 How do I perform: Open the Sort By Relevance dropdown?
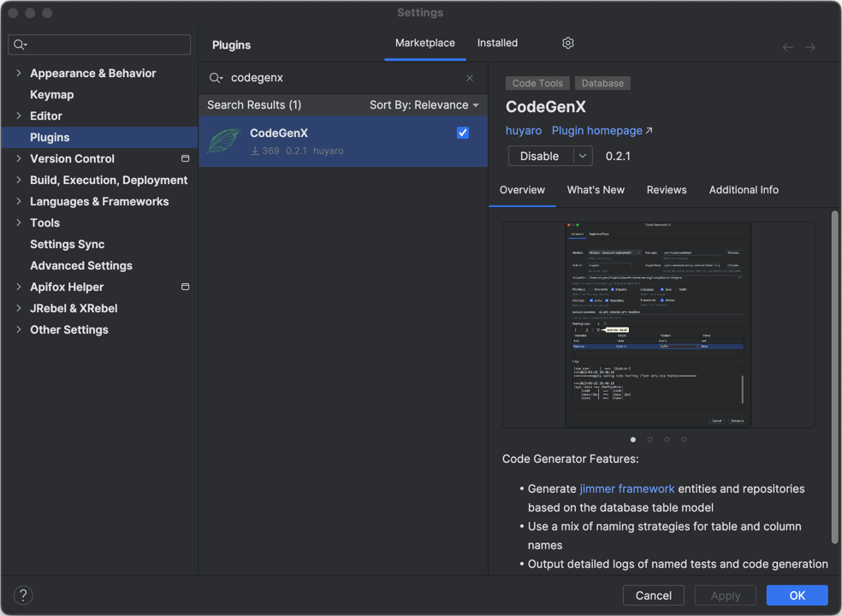424,105
